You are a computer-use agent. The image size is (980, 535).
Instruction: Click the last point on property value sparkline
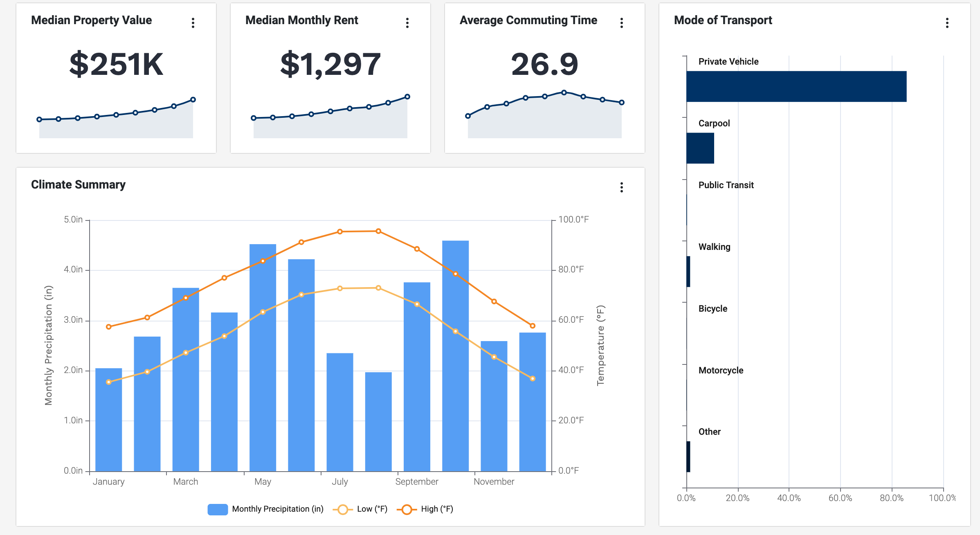click(x=193, y=99)
